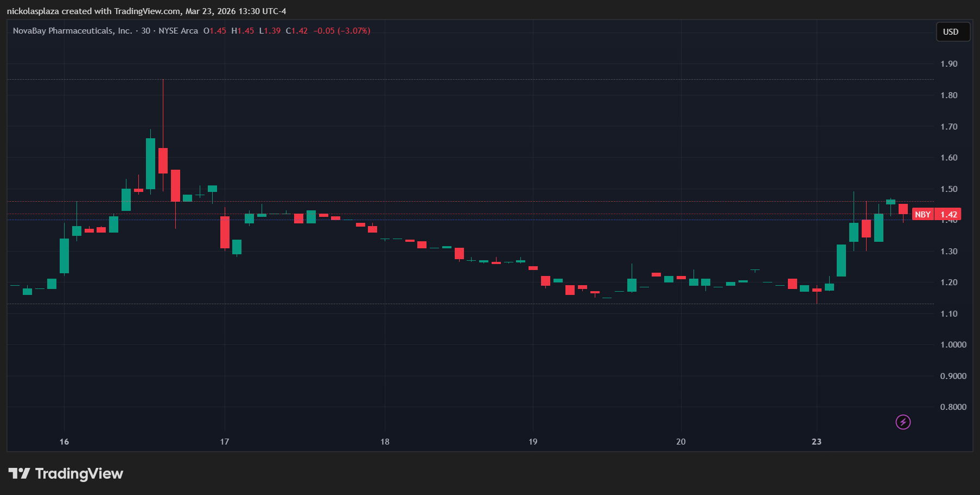
Task: Click the 1.90 level on price scale
Action: 949,64
